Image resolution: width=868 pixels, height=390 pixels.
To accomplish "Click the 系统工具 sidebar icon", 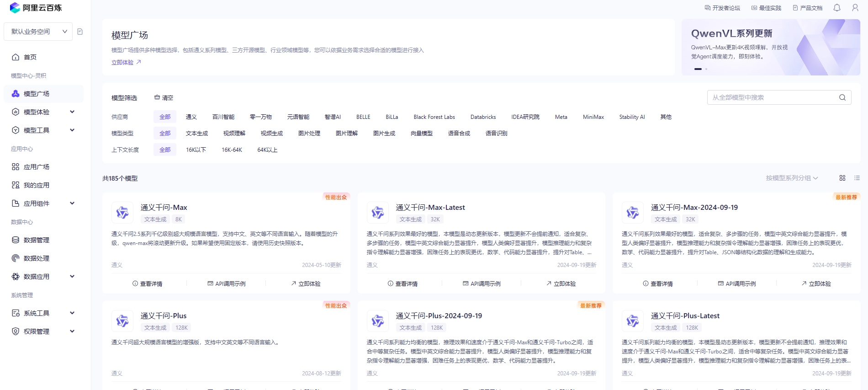I will click(x=16, y=313).
